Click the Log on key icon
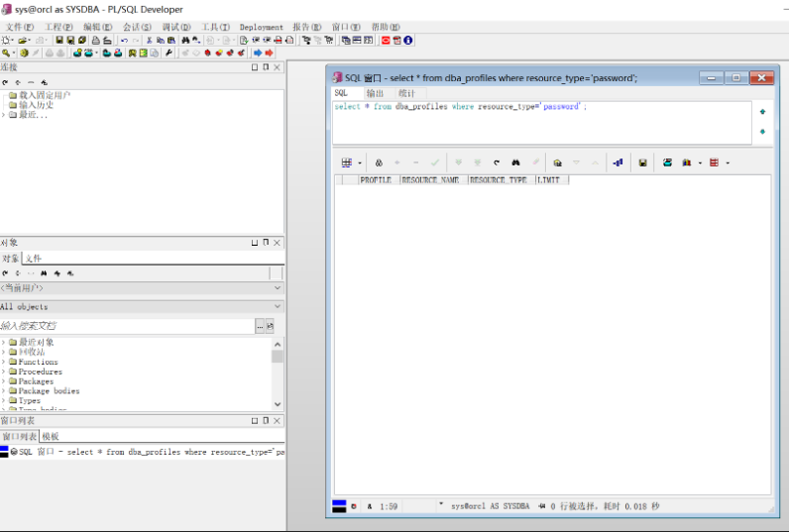The width and height of the screenshot is (789, 532). point(6,53)
